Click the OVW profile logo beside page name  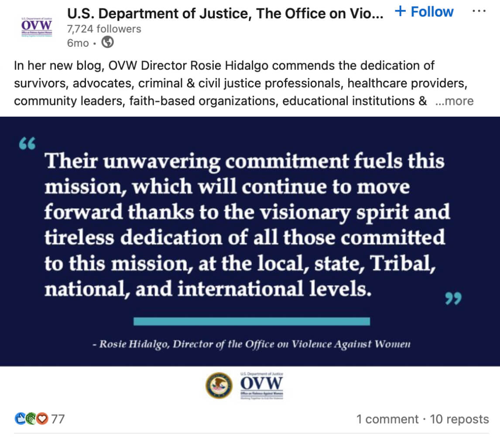tap(36, 27)
